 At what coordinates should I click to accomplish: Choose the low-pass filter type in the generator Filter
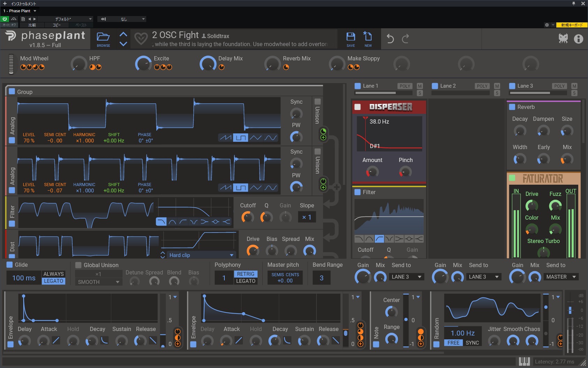(x=161, y=222)
